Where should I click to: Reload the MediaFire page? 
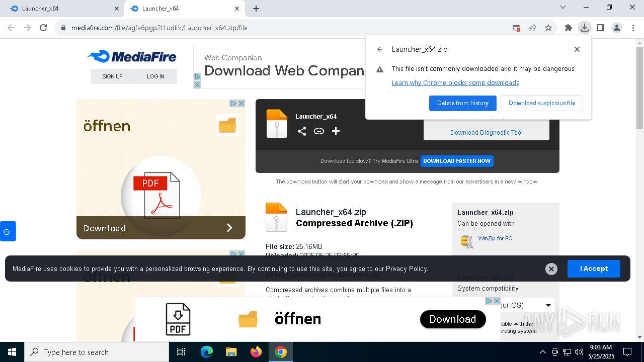(x=43, y=28)
